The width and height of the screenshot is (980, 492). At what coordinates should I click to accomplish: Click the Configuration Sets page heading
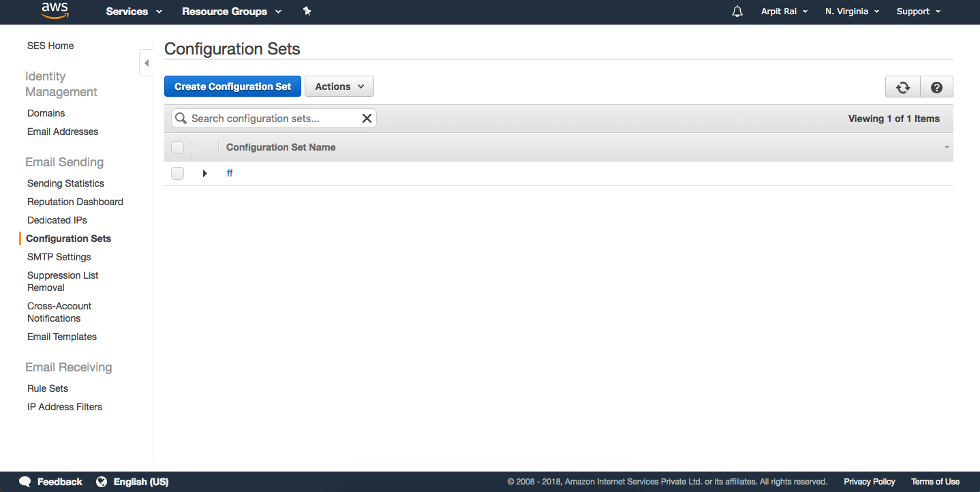click(x=232, y=49)
